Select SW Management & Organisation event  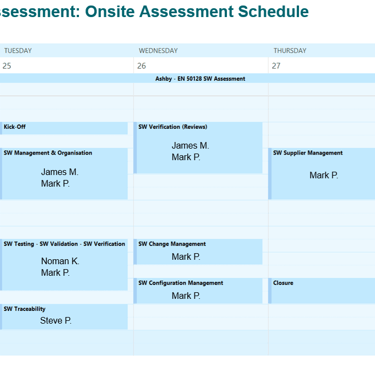point(64,174)
